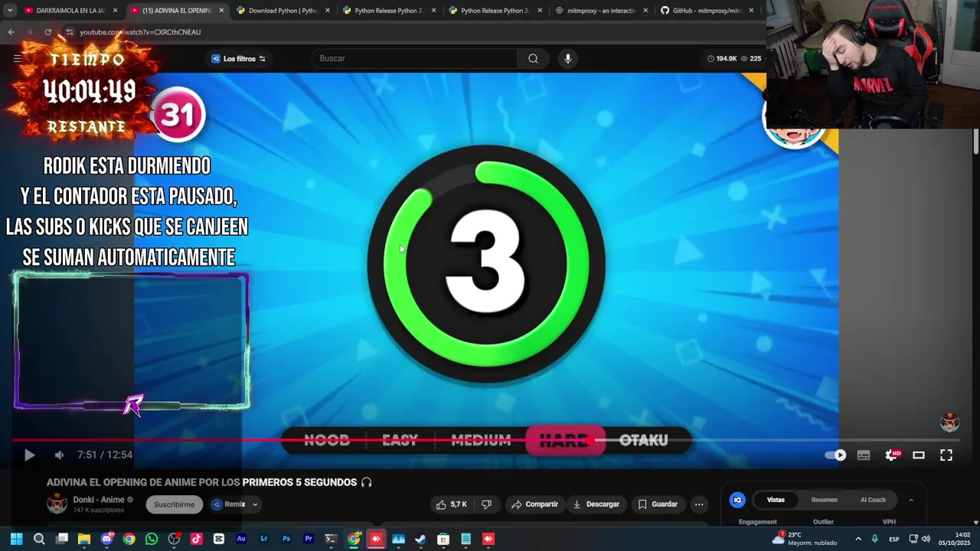The image size is (980, 551).
Task: Open taskbar Search
Action: point(39,539)
